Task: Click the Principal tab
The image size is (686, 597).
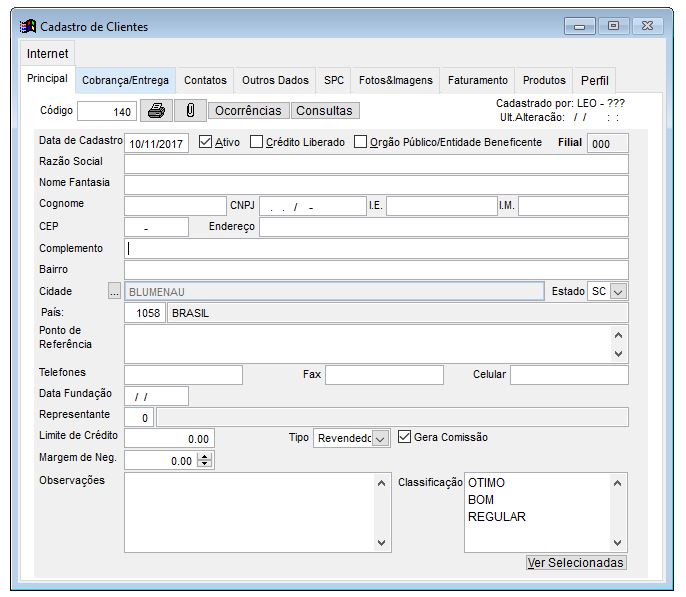Action: [47, 79]
